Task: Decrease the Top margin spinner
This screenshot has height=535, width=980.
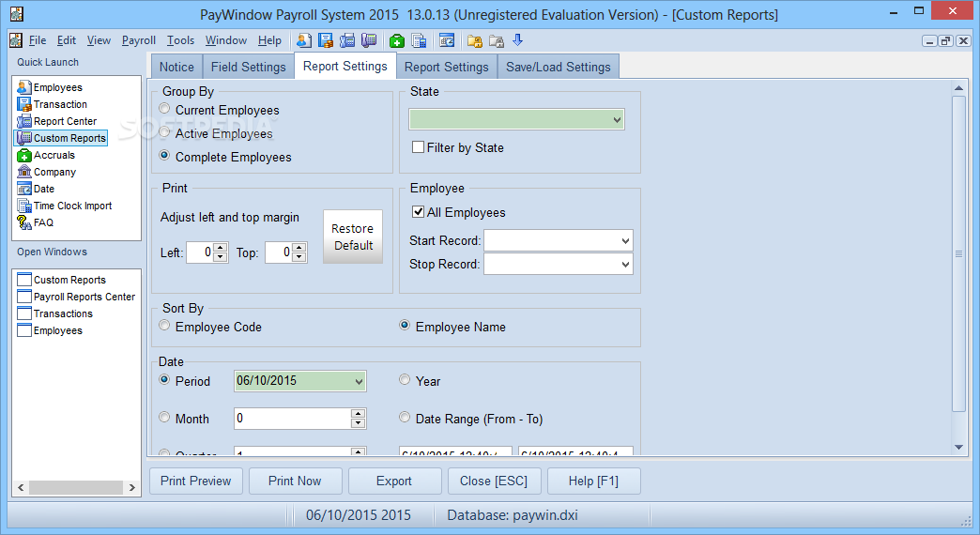Action: coord(299,257)
